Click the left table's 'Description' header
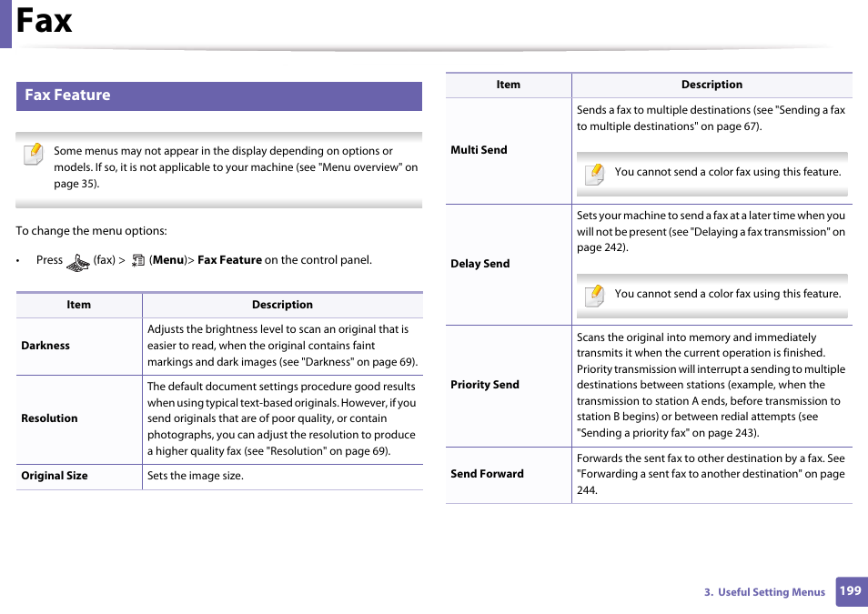Viewport: 868px width, 614px height. pos(282,305)
